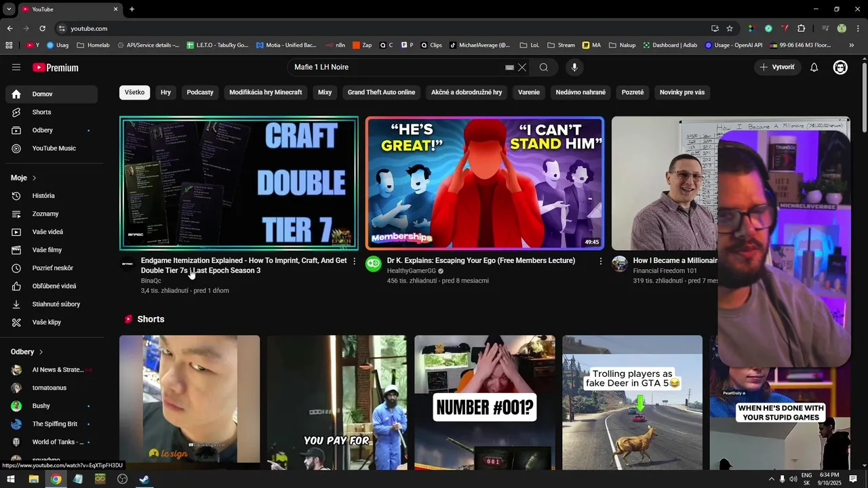Go to Domov in the sidebar
This screenshot has height=488, width=868.
[52, 94]
